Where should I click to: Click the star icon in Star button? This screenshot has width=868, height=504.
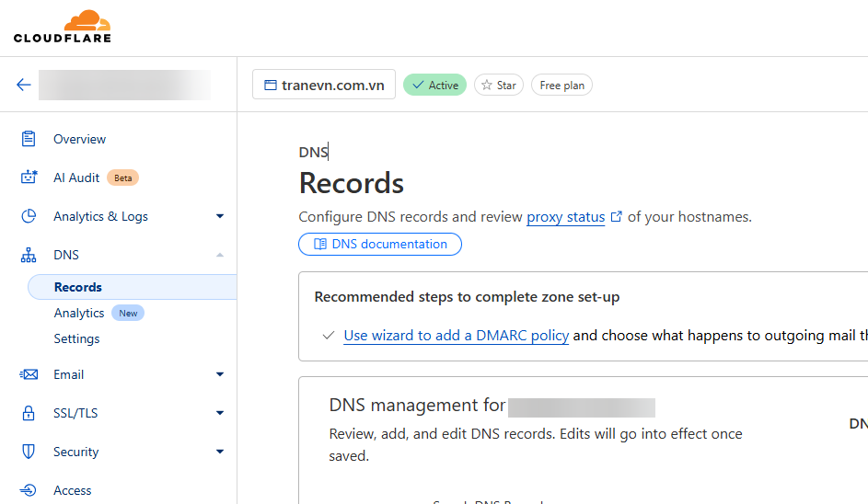(487, 85)
